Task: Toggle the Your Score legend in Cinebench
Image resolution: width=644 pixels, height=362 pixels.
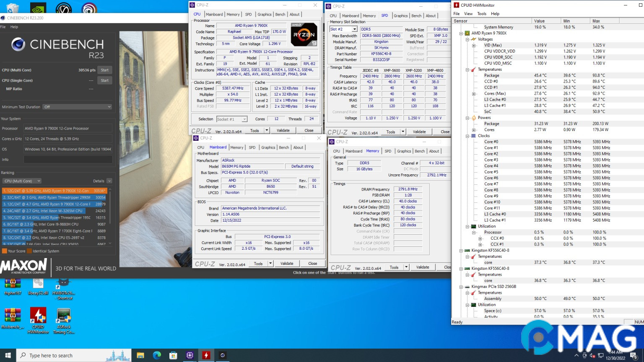Action: [14, 251]
